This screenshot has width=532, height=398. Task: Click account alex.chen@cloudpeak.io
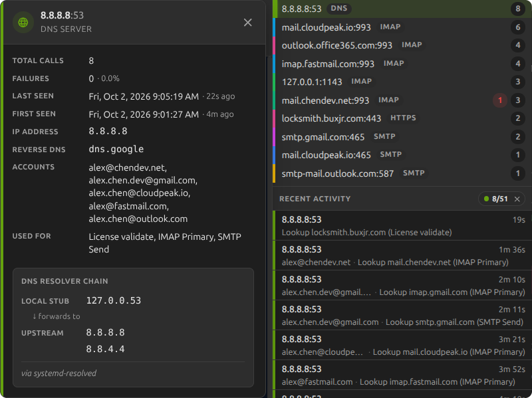(x=140, y=193)
